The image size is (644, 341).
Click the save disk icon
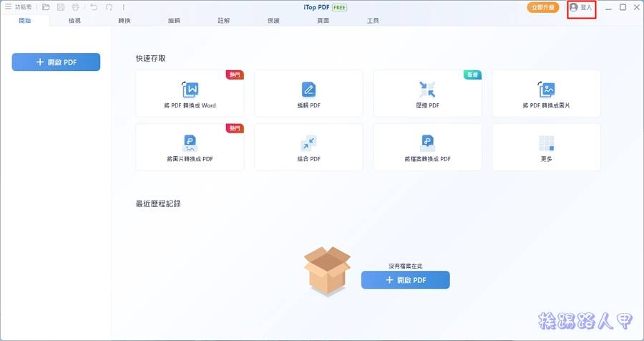[61, 7]
